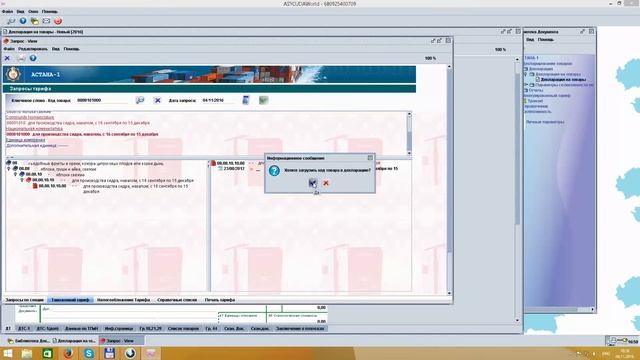Click the find icon next to keyword field
Viewport: 640px width, 360px height.
(x=140, y=100)
